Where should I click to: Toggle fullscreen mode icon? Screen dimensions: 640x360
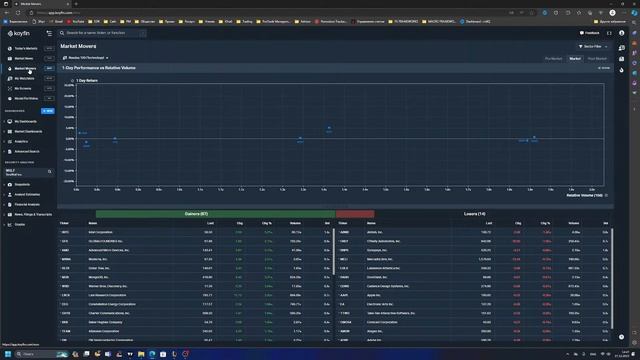(609, 33)
